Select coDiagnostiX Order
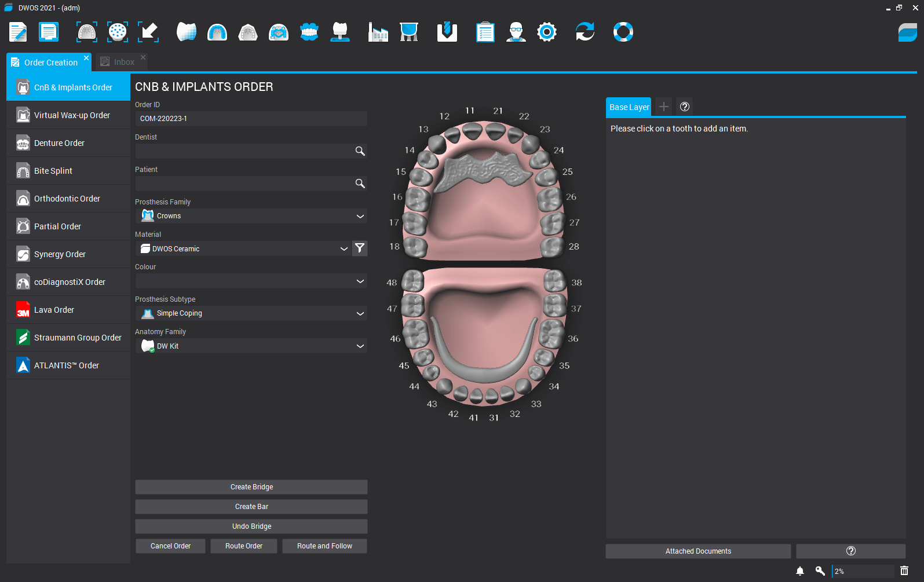 click(68, 282)
